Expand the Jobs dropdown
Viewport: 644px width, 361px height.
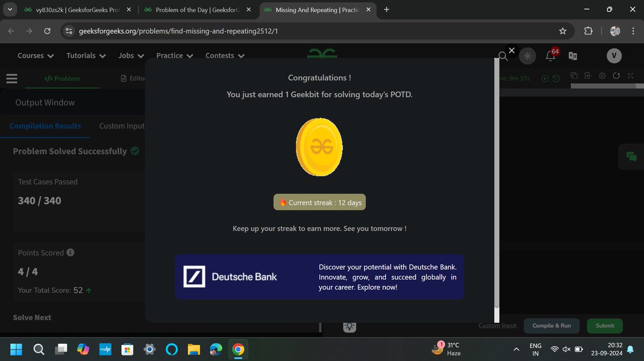131,56
